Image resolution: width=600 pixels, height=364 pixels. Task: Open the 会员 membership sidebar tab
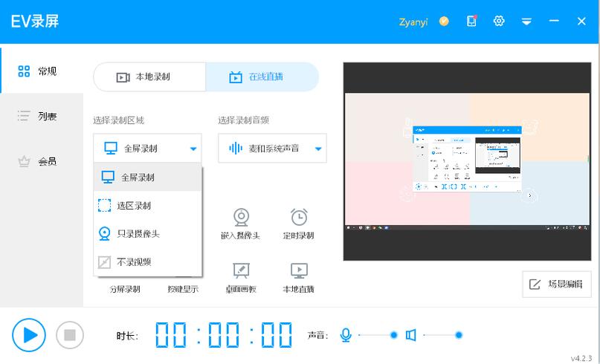tap(42, 161)
